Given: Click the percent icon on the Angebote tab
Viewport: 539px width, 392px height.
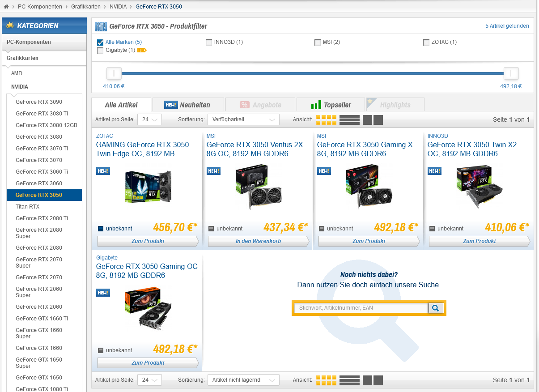Looking at the screenshot, I should 242,104.
